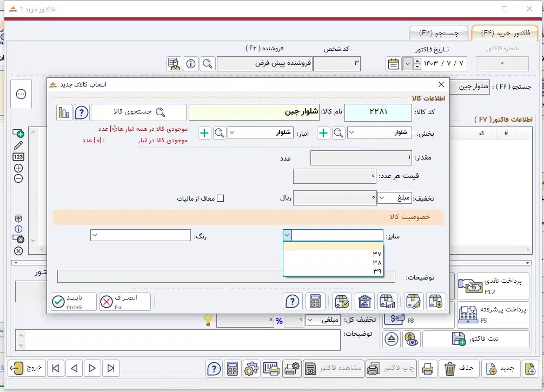Click the قیمت هر عدد price field
Image resolution: width=544 pixels, height=392 pixels.
point(335,176)
